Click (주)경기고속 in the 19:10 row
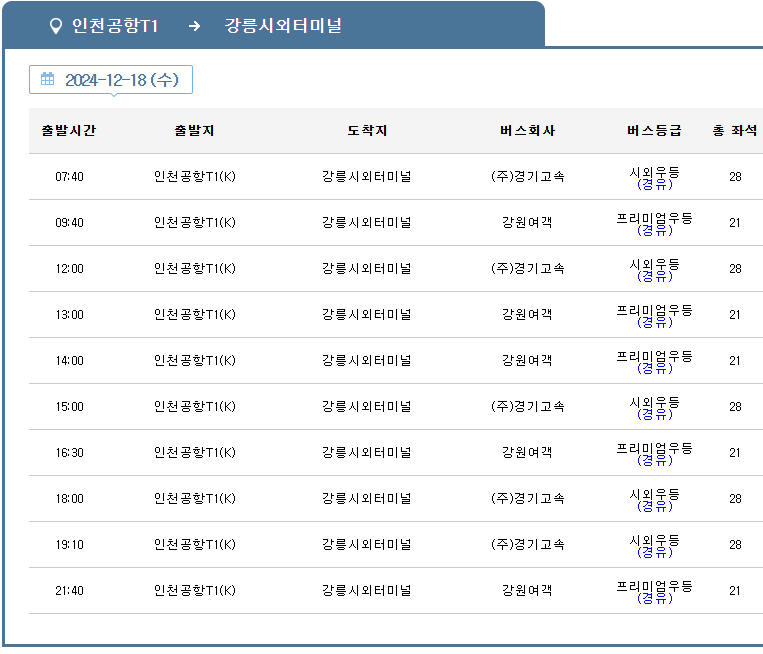Image resolution: width=763 pixels, height=654 pixels. coord(527,544)
